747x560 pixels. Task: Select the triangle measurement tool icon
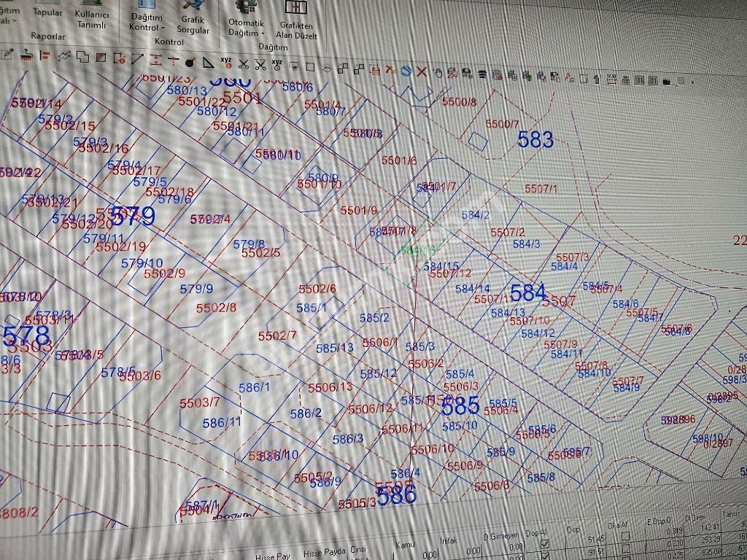pyautogui.click(x=208, y=63)
